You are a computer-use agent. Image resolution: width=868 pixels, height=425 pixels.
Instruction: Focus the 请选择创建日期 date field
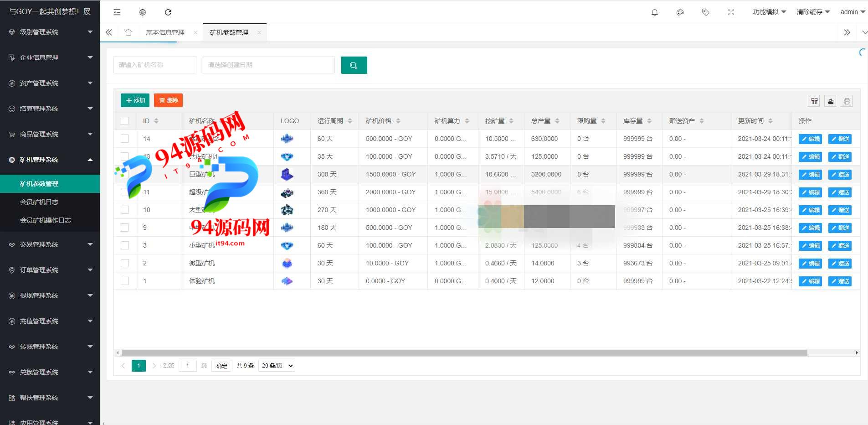[269, 65]
